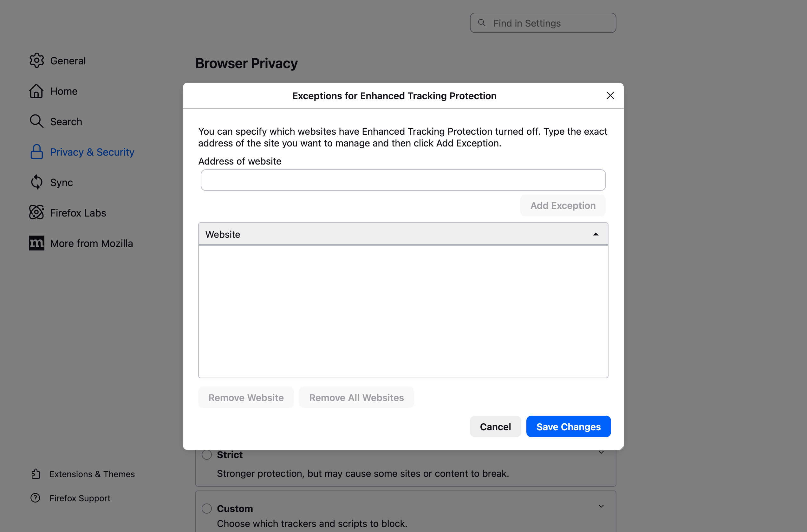Image resolution: width=807 pixels, height=532 pixels.
Task: Choose the Custom tracking protection option
Action: pyautogui.click(x=207, y=508)
